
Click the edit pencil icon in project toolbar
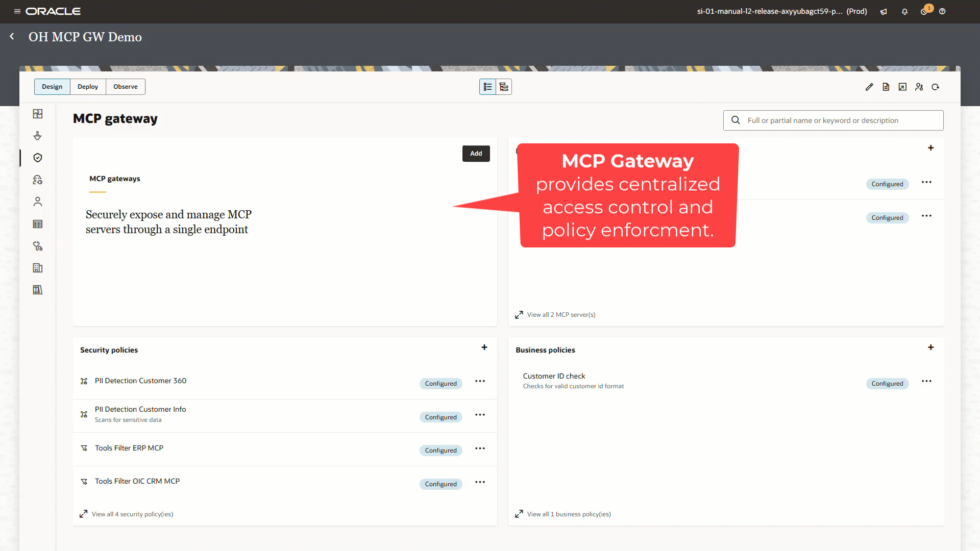pos(869,87)
